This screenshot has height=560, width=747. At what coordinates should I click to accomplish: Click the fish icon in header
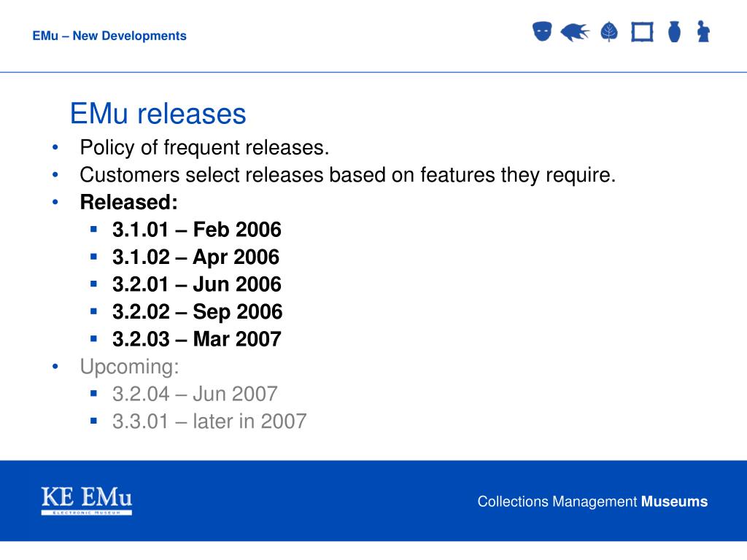(x=575, y=32)
